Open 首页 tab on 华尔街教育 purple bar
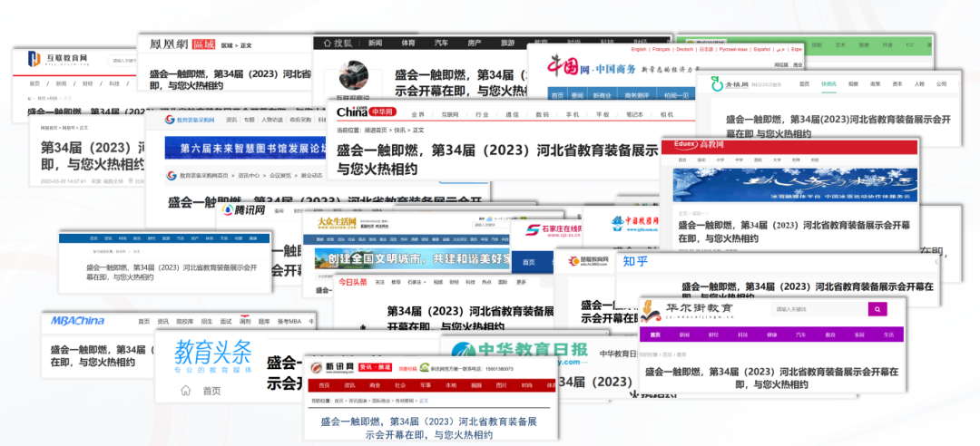This screenshot has width=980, height=446. pyautogui.click(x=655, y=334)
